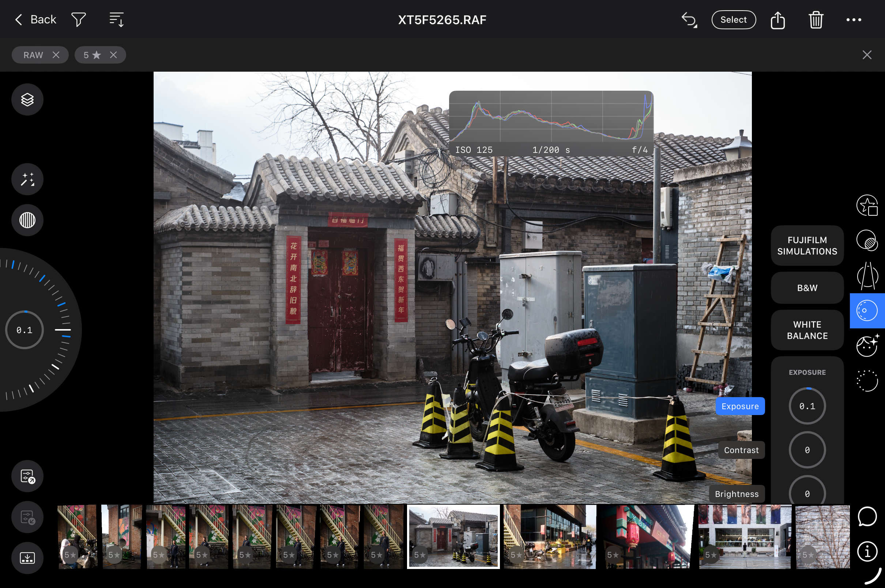885x588 pixels.
Task: Tap the Select button
Action: 733,19
